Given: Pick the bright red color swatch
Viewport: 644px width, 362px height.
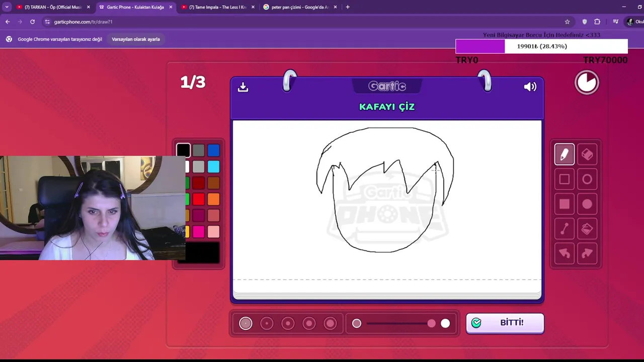Looking at the screenshot, I should coord(199,200).
